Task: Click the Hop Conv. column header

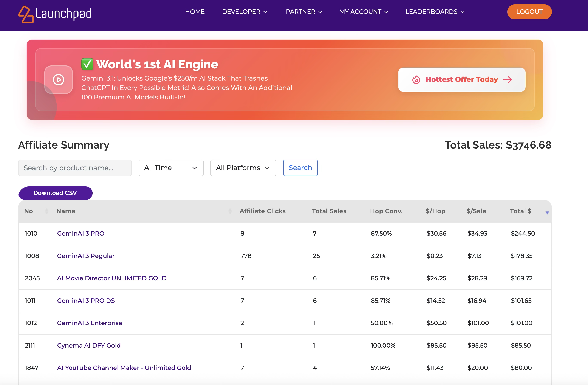Action: [x=386, y=211]
